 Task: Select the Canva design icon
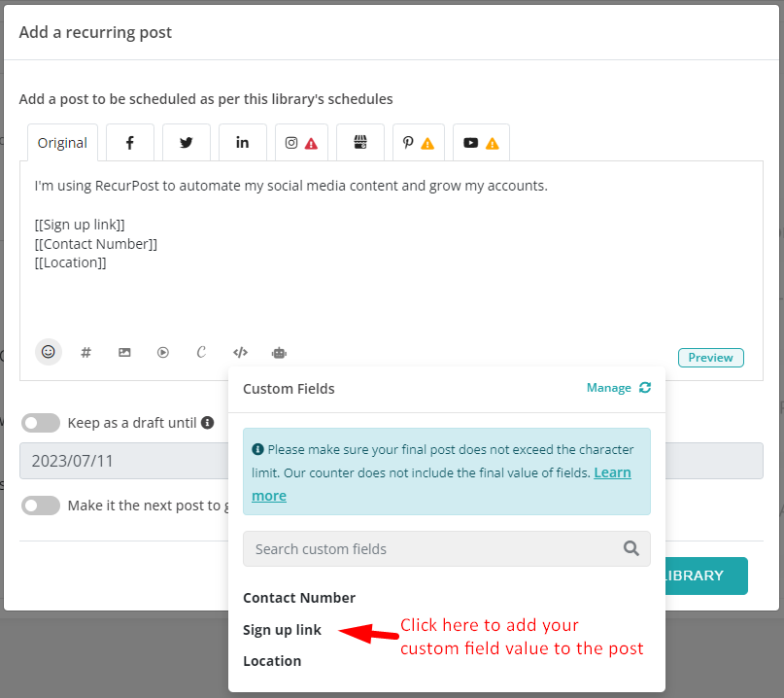[201, 352]
